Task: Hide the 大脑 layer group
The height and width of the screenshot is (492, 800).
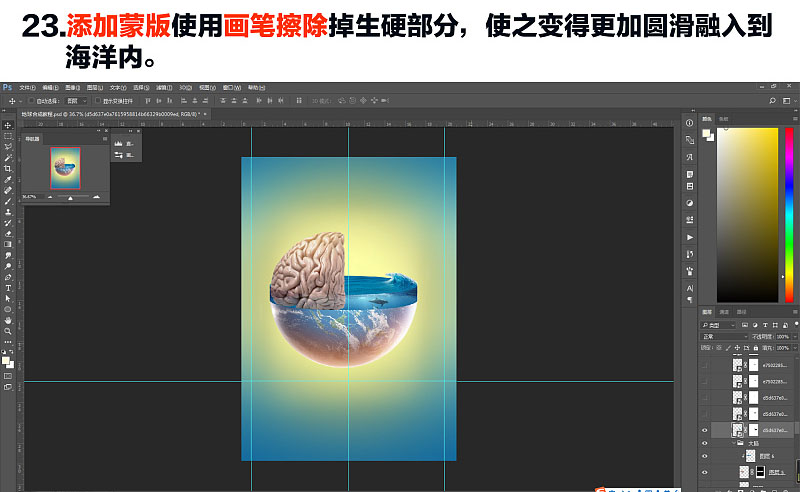Action: coord(705,444)
